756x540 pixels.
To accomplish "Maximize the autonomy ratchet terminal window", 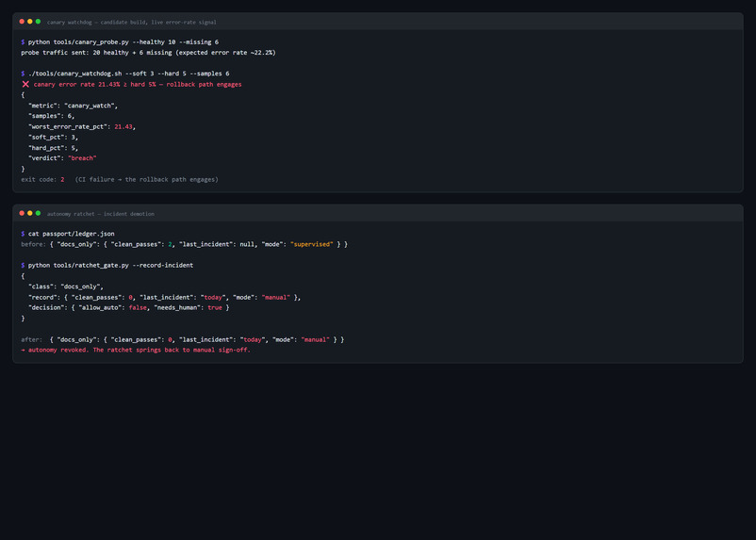I will (38, 213).
